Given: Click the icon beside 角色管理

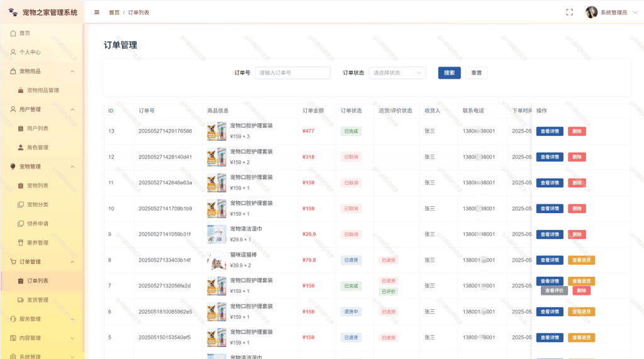Looking at the screenshot, I should coord(21,148).
